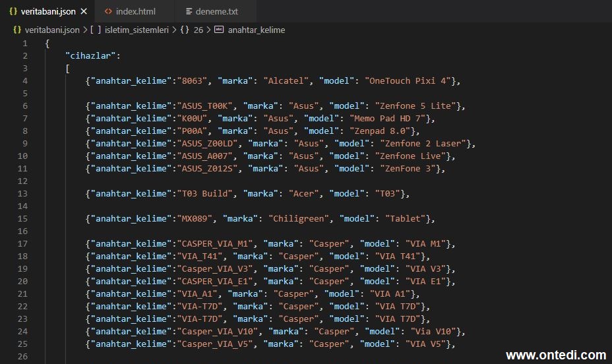Click the array bracket icon in breadcrumb

95,30
